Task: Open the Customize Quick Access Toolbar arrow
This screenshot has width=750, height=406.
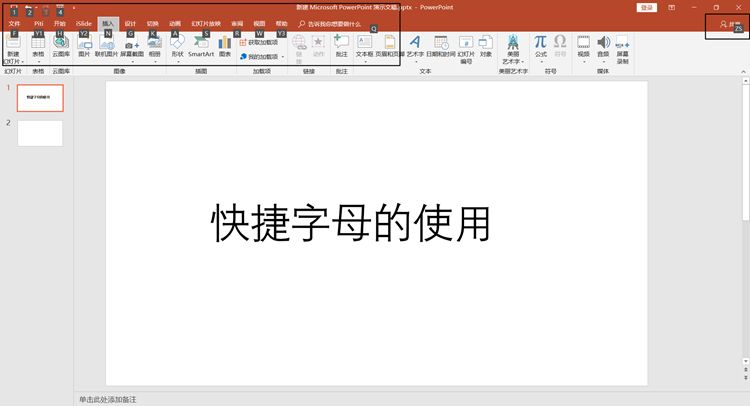Action: point(74,8)
